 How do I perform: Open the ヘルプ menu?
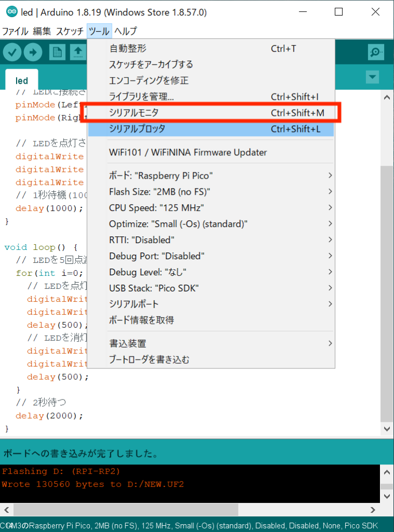(126, 31)
